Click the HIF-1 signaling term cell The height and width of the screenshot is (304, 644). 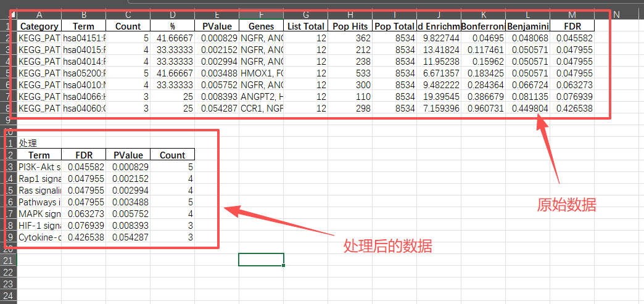[39, 225]
